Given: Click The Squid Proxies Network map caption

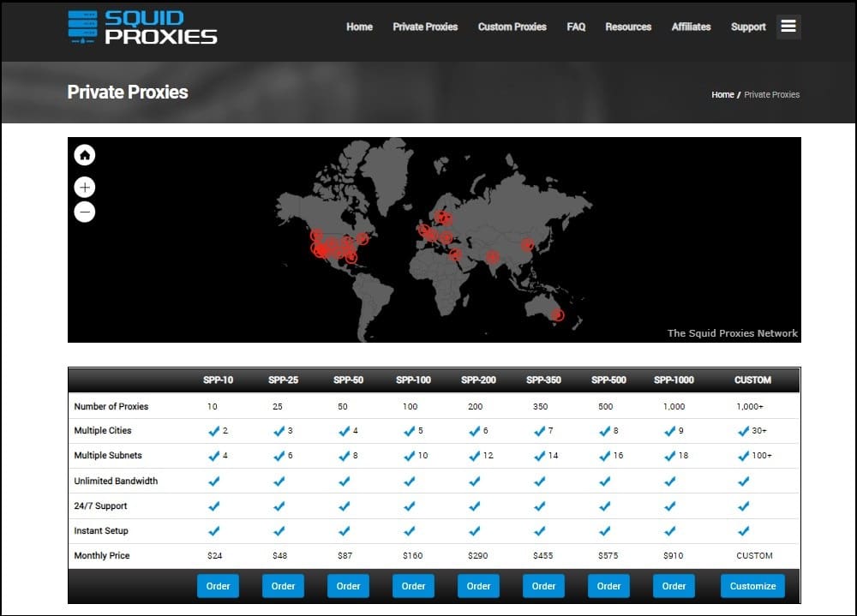Looking at the screenshot, I should pyautogui.click(x=733, y=333).
